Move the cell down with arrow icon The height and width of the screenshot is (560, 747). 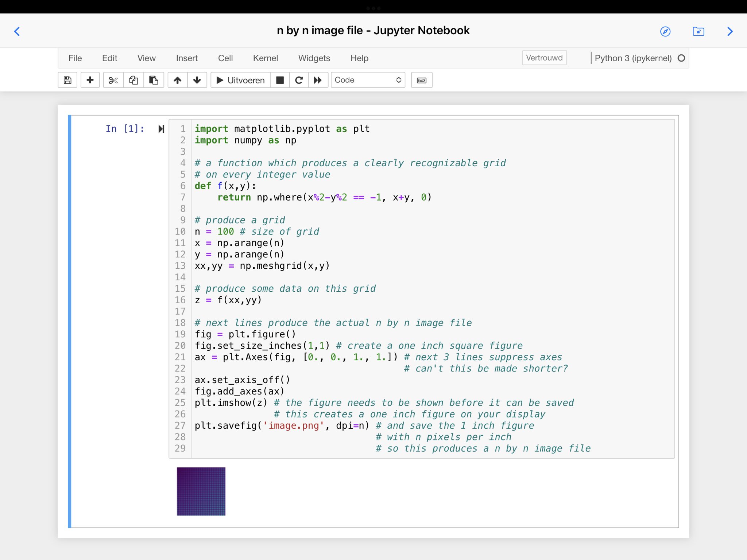coord(197,80)
